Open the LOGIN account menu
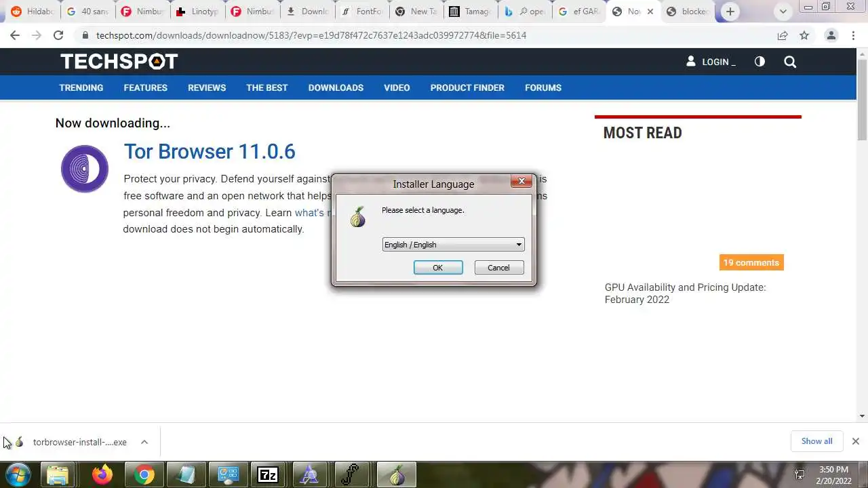The height and width of the screenshot is (488, 868). coord(711,62)
